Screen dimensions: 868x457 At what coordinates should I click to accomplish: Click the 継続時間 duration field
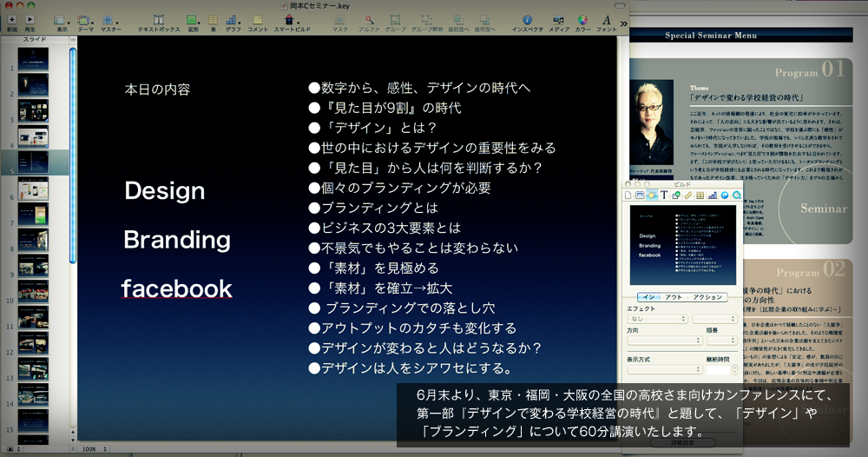(718, 369)
